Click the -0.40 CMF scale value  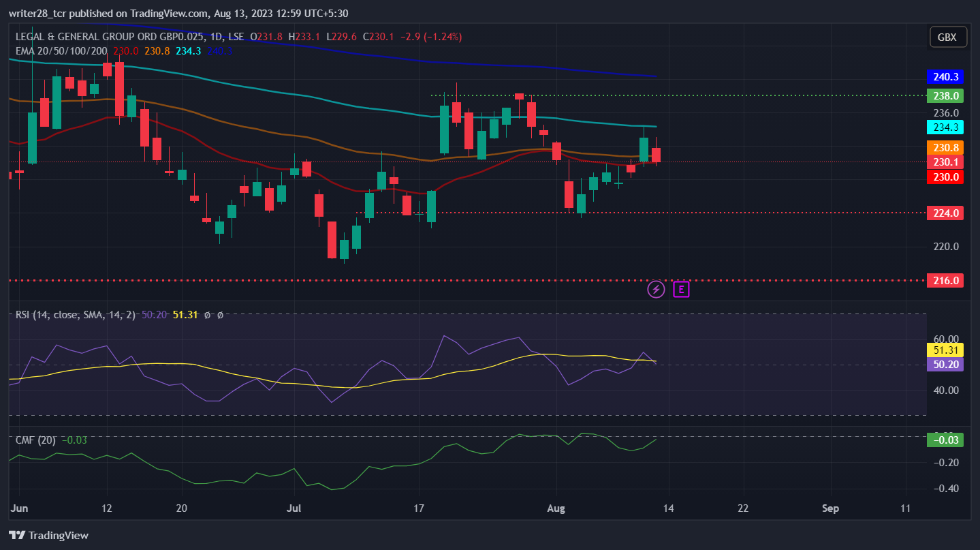[945, 489]
